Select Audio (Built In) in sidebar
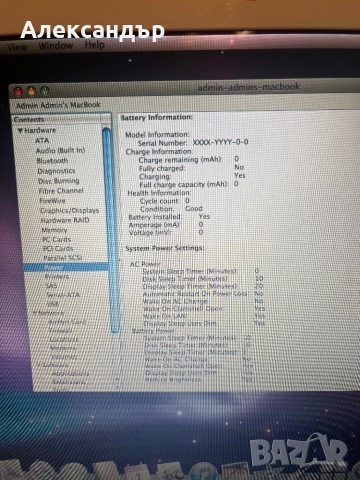 [60, 151]
